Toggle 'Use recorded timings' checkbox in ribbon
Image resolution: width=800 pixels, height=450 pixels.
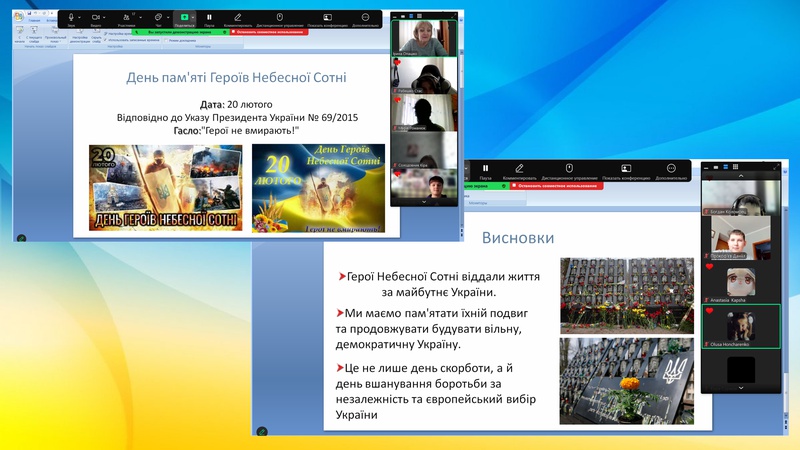tap(106, 40)
